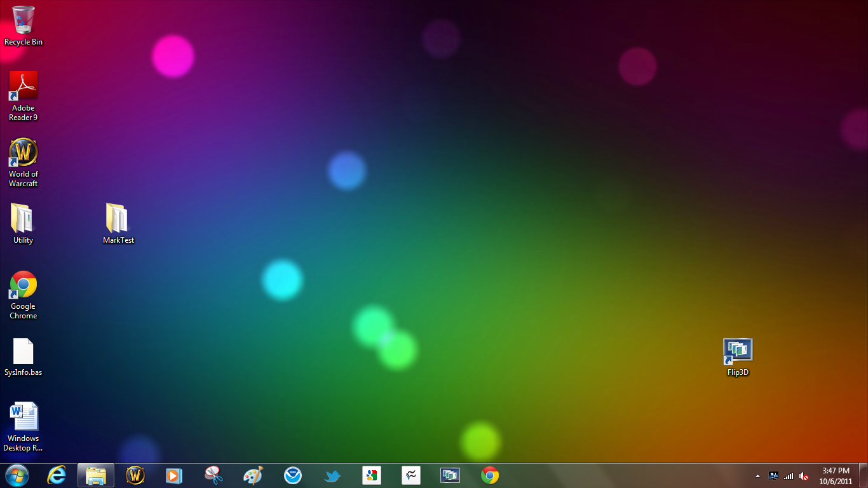The height and width of the screenshot is (488, 868).
Task: Open the Snipping Tool taskbar icon
Action: coord(214,475)
